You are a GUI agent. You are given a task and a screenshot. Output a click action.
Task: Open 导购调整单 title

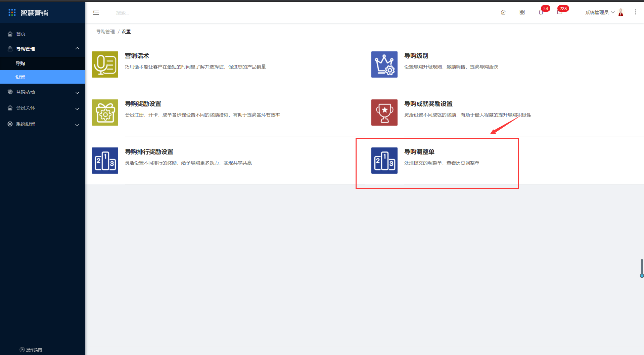pyautogui.click(x=419, y=152)
